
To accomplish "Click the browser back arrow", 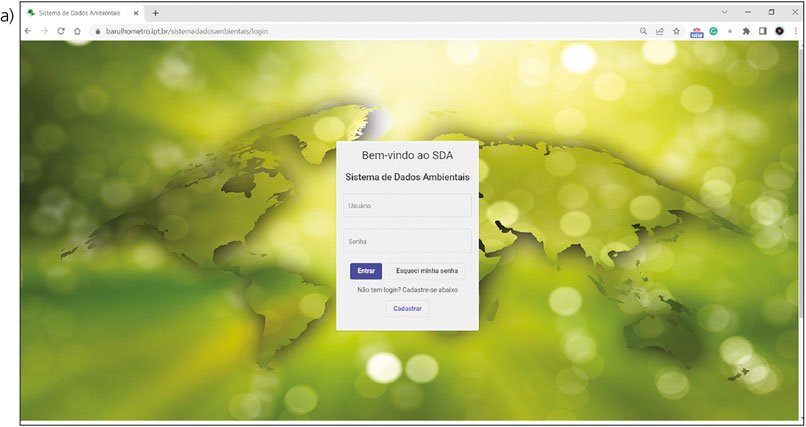I will point(29,31).
